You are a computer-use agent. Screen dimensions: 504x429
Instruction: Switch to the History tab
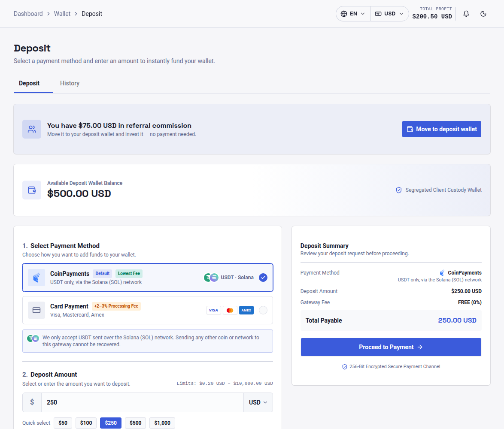(70, 84)
